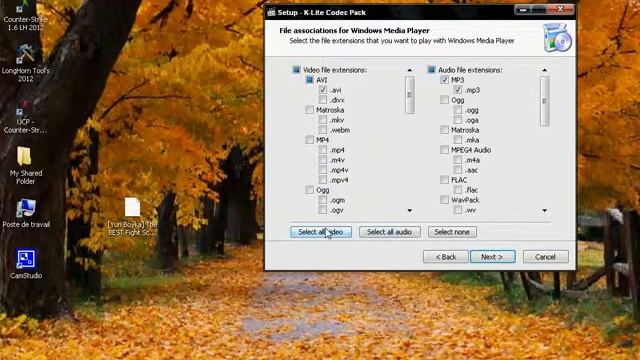640x360 pixels.
Task: Toggle Video file extensions master checkbox
Action: pyautogui.click(x=296, y=70)
